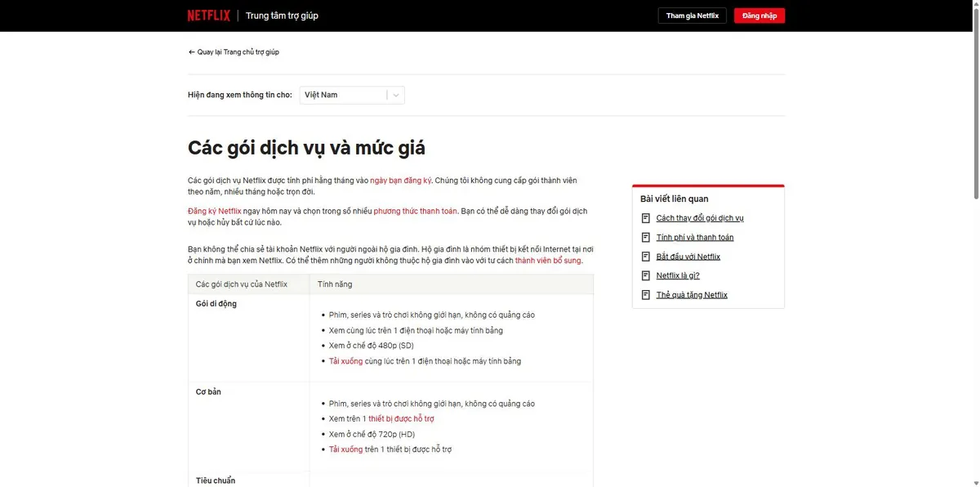The width and height of the screenshot is (980, 487).
Task: Expand the country dropdown arrow
Action: [x=395, y=95]
